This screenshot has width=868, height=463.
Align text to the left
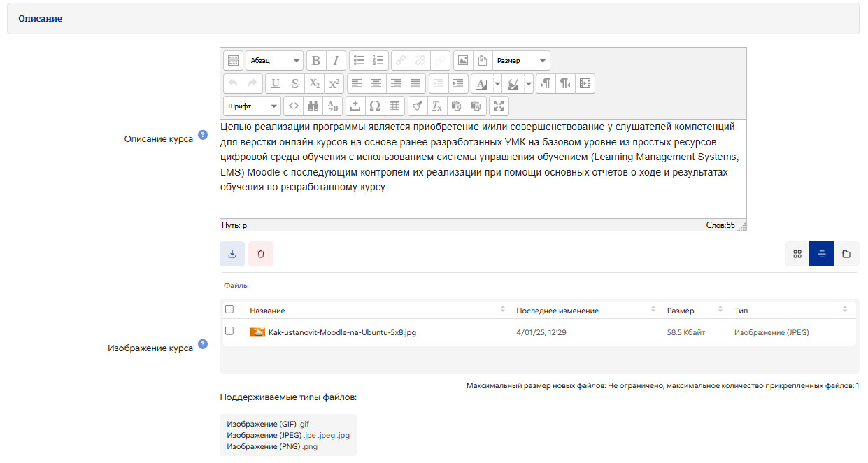click(357, 84)
